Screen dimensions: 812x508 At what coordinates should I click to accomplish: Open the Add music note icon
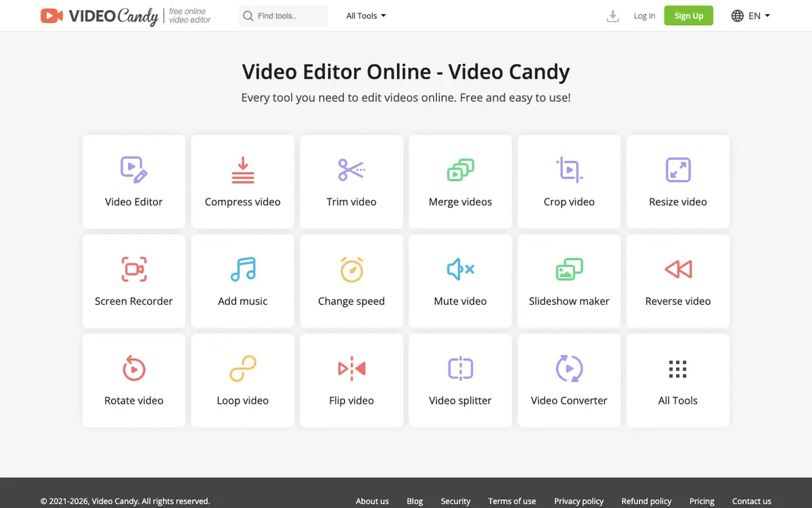[x=243, y=269]
